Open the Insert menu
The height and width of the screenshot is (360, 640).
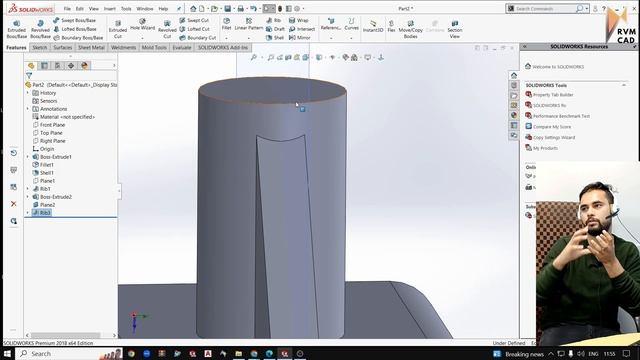coord(109,9)
